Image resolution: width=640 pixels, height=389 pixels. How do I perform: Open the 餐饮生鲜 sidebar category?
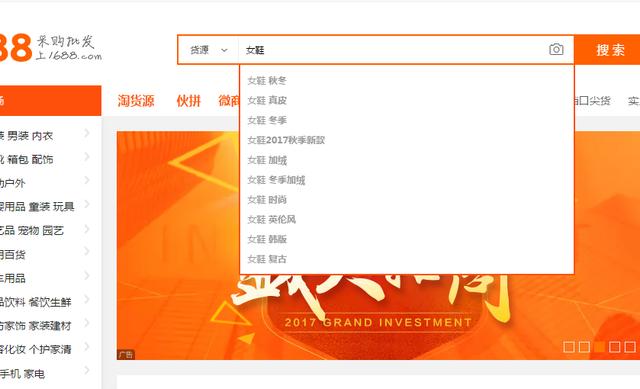click(49, 302)
